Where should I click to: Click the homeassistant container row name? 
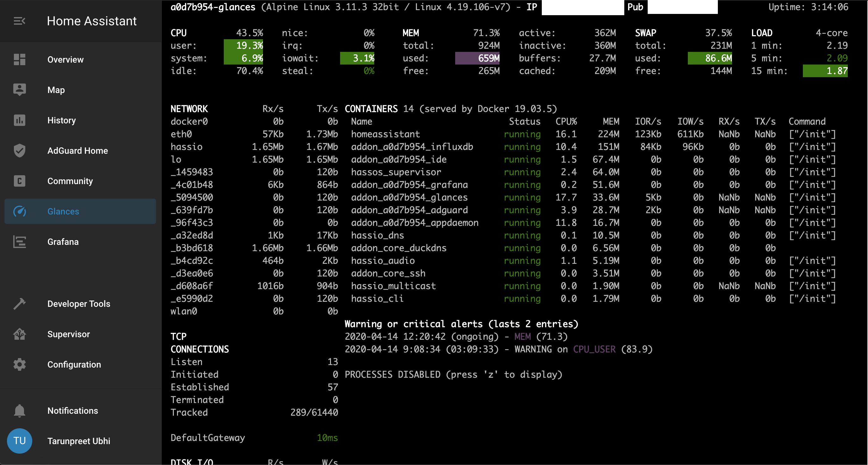385,134
